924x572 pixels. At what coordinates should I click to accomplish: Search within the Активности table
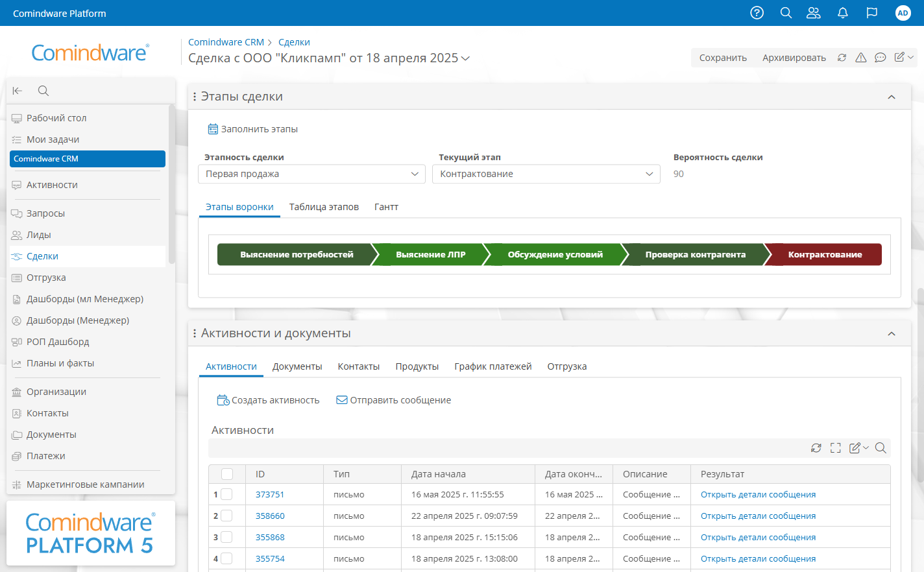pos(881,448)
